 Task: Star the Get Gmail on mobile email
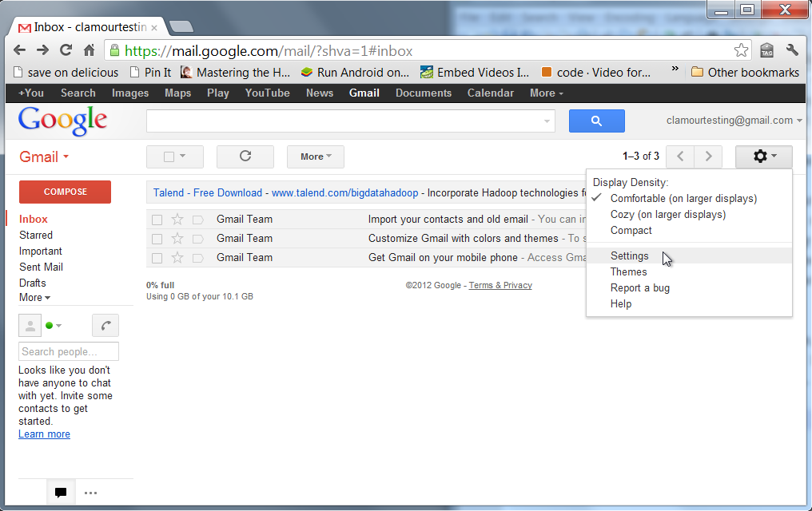tap(177, 258)
